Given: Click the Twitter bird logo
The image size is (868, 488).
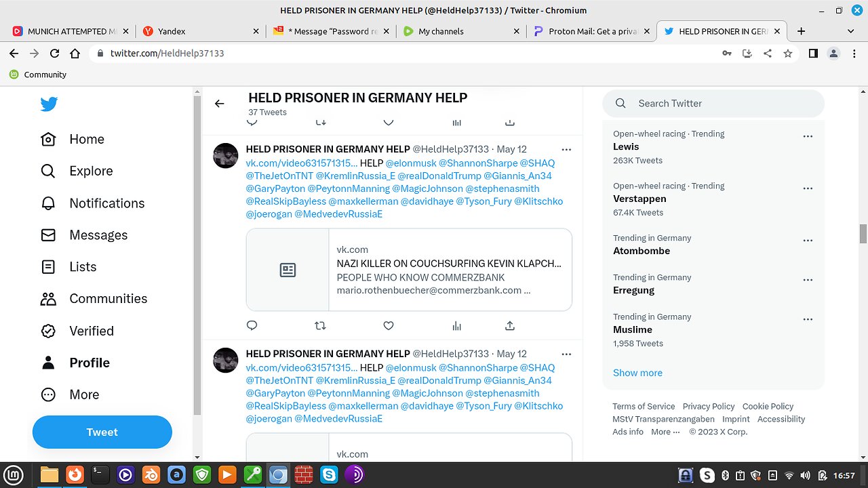Looking at the screenshot, I should coord(49,104).
